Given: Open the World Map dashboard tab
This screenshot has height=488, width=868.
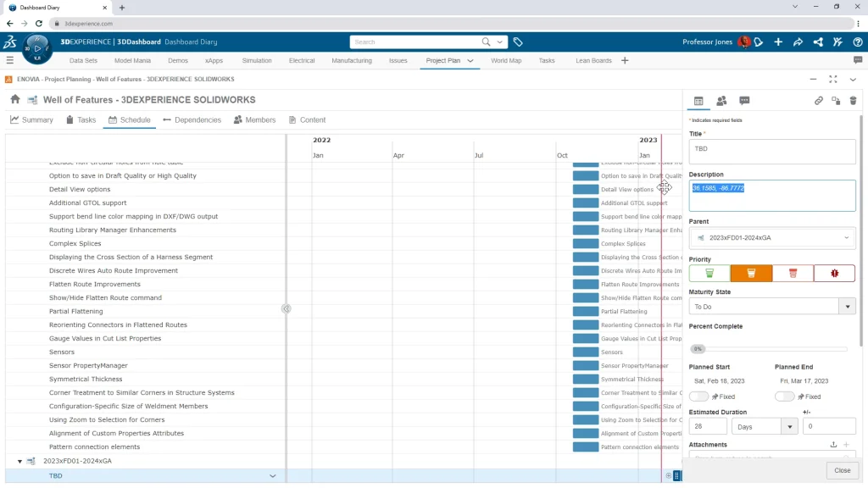Looking at the screenshot, I should [506, 61].
